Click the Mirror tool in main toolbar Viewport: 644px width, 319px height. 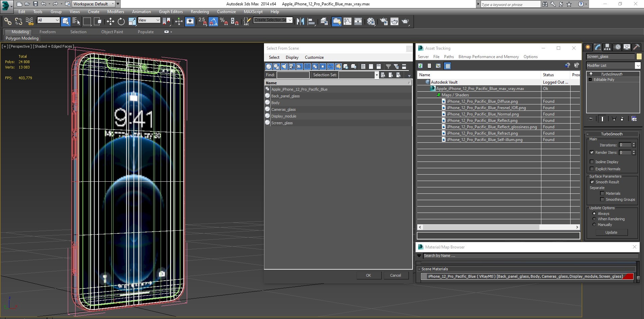[x=301, y=21]
